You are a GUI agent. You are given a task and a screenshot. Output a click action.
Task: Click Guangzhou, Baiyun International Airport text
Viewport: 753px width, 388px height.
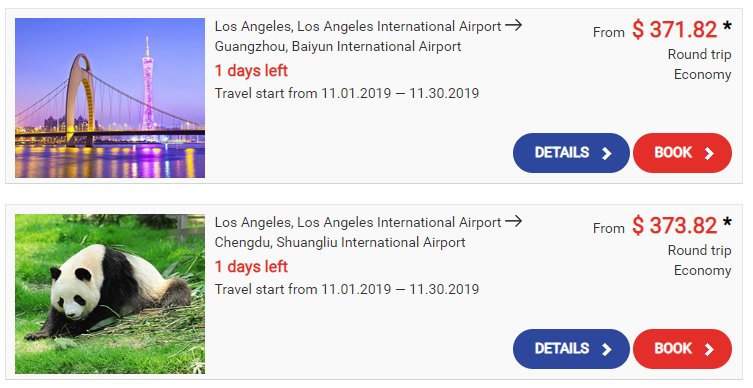(x=338, y=47)
